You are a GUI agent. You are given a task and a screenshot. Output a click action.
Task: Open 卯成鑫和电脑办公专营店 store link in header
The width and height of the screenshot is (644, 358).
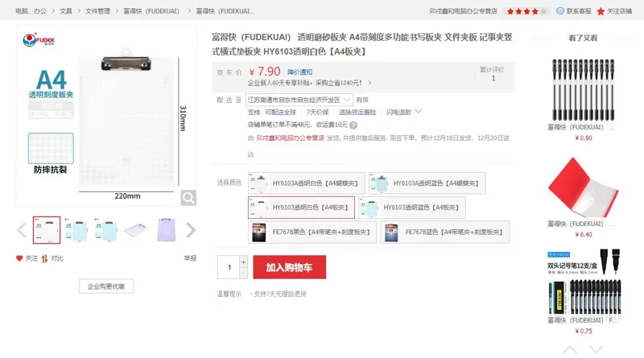[x=464, y=11]
